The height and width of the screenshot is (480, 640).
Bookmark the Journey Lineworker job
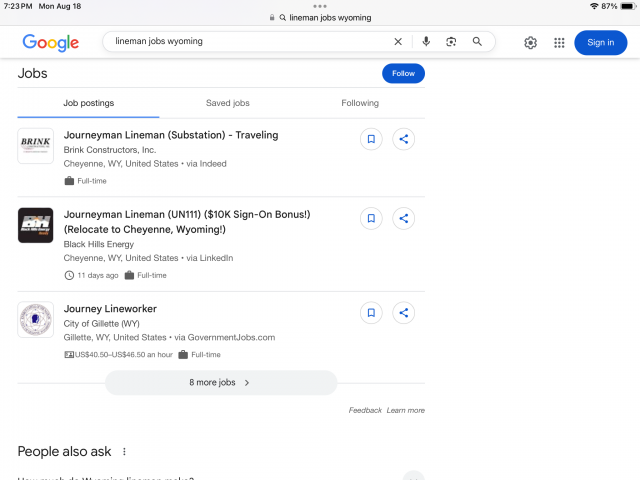[x=371, y=313]
